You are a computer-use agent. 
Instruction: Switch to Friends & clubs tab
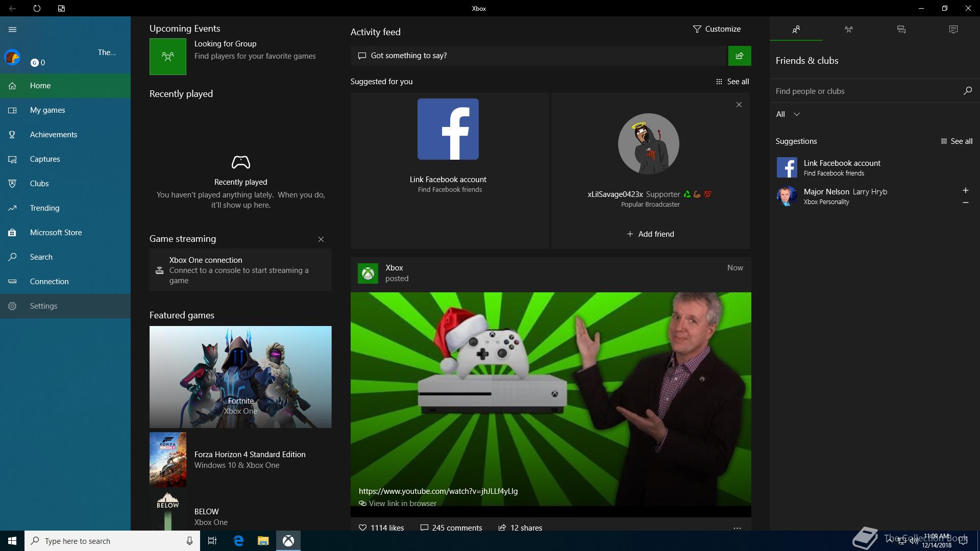pyautogui.click(x=796, y=30)
